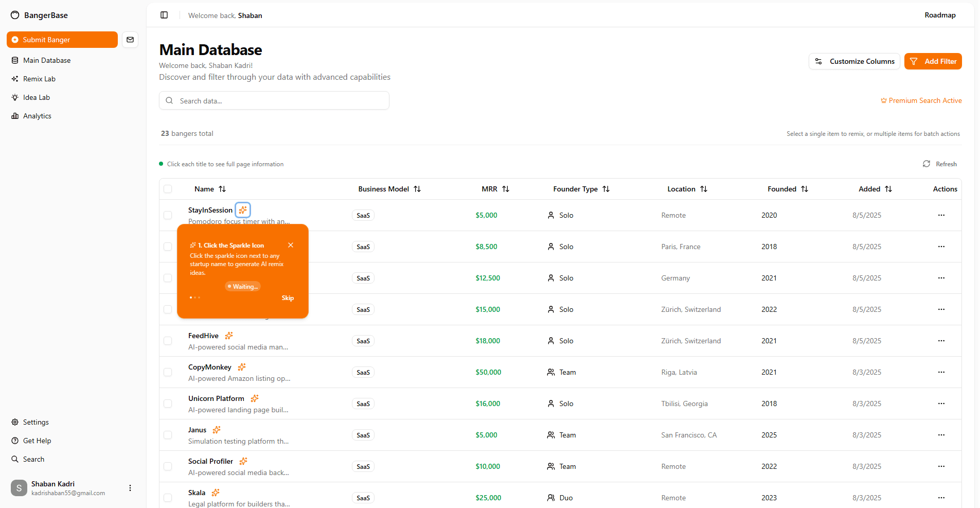Select the FeedHive row checkbox
The image size is (980, 508).
168,341
